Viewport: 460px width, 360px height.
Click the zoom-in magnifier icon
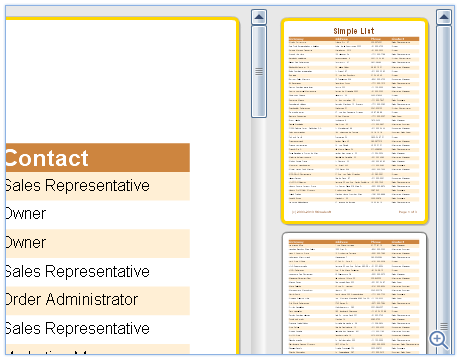[x=439, y=340]
